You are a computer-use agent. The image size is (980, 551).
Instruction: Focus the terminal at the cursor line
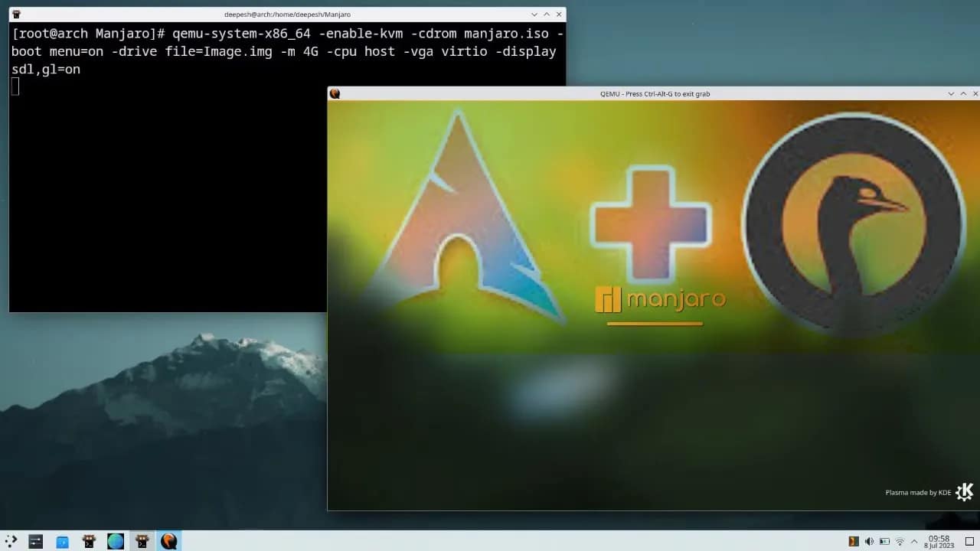click(15, 86)
